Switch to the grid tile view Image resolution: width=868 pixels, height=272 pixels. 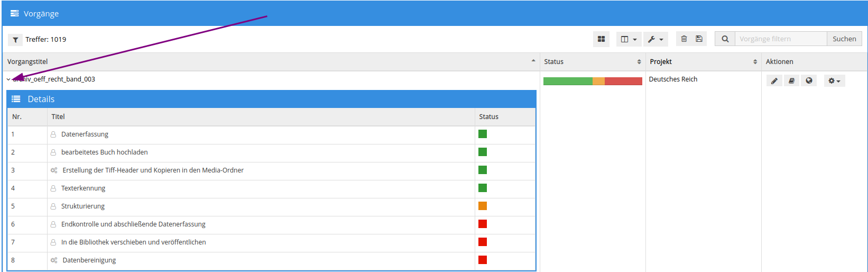point(601,39)
